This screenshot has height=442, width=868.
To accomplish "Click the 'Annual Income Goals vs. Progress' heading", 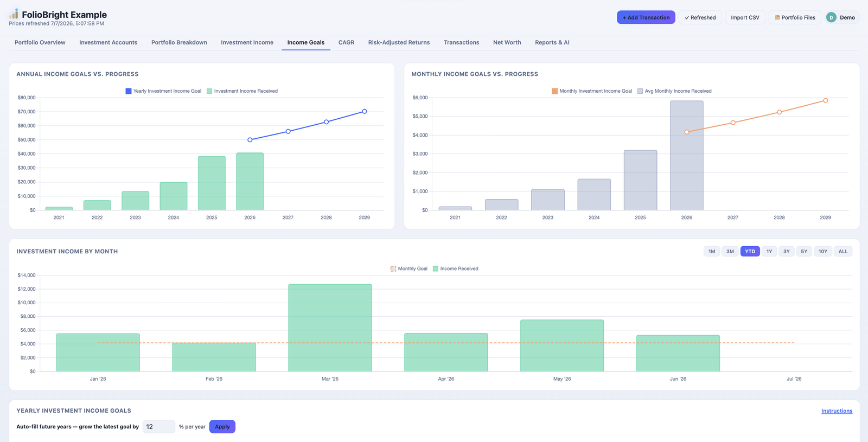I will 78,74.
